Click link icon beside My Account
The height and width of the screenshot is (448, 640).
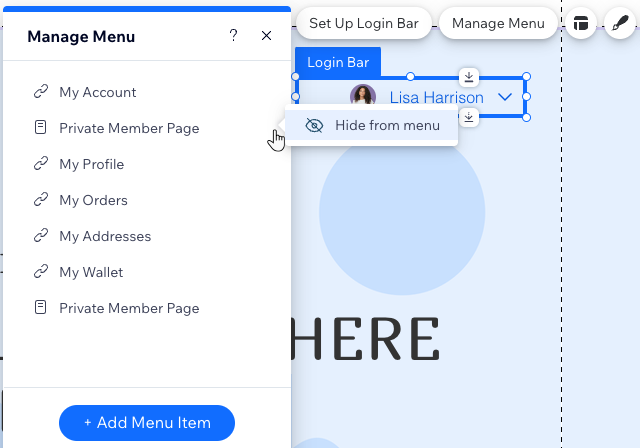pos(41,92)
